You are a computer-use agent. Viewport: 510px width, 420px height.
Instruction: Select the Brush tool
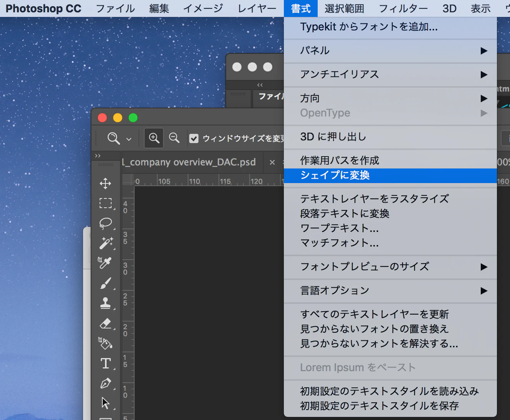106,283
